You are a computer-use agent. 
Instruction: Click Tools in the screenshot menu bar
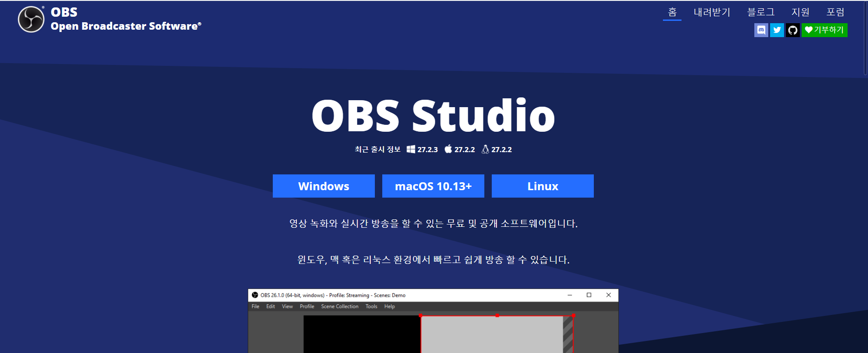371,306
